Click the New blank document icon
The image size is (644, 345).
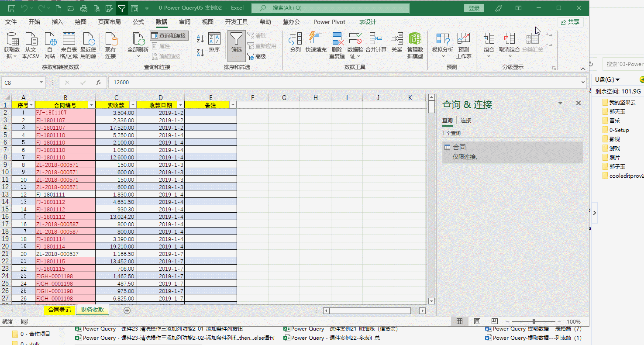point(58,8)
